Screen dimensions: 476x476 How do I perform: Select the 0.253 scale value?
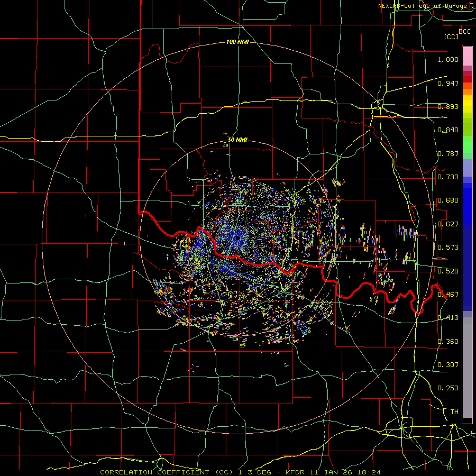(448, 388)
